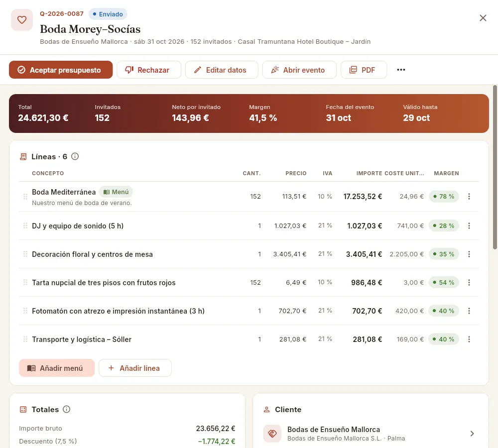Click drag handle of Decoración floral row
This screenshot has height=448, width=498.
25,254
